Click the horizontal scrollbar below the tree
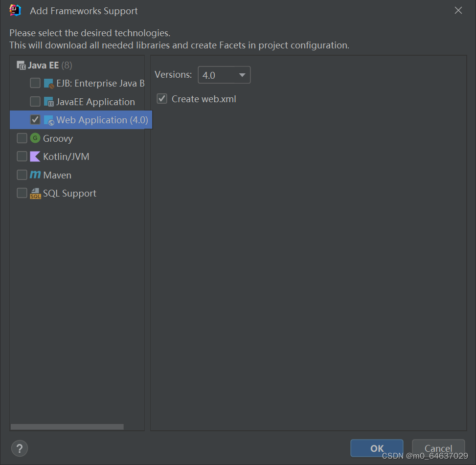Screen dimensions: 476x465 (67, 426)
